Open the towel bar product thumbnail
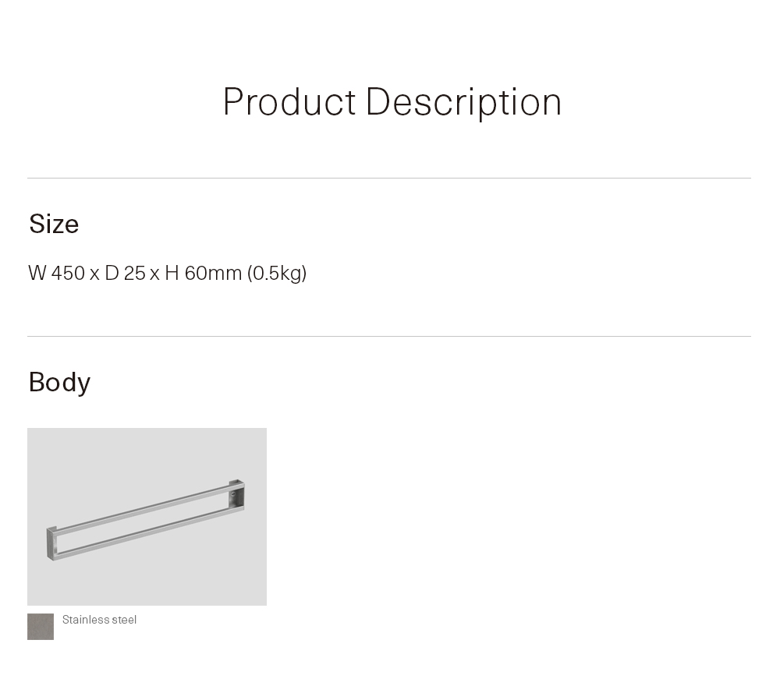This screenshot has height=700, width=780. coord(147,516)
